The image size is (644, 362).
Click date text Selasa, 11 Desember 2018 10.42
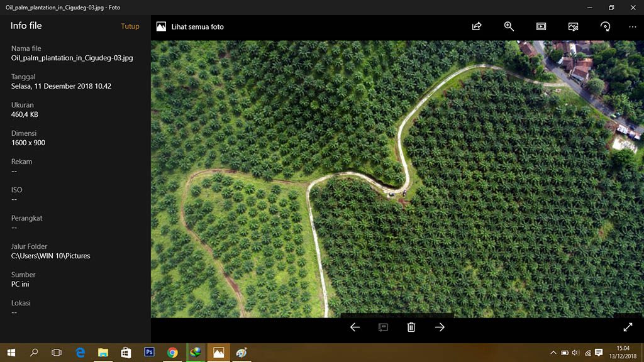pos(61,86)
